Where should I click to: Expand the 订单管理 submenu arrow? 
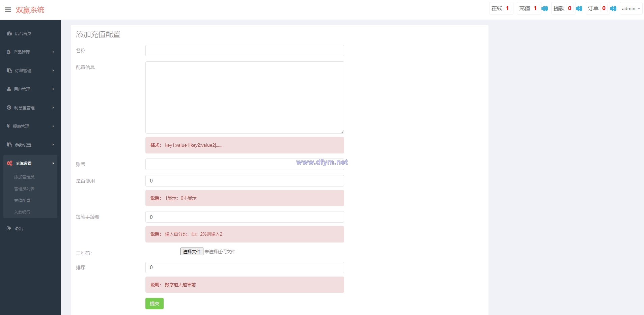click(53, 70)
